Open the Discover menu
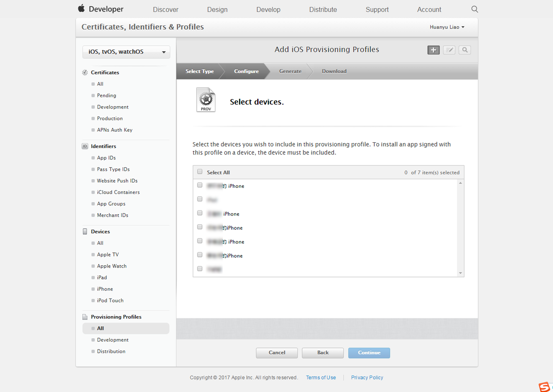The height and width of the screenshot is (392, 553). coord(165,9)
